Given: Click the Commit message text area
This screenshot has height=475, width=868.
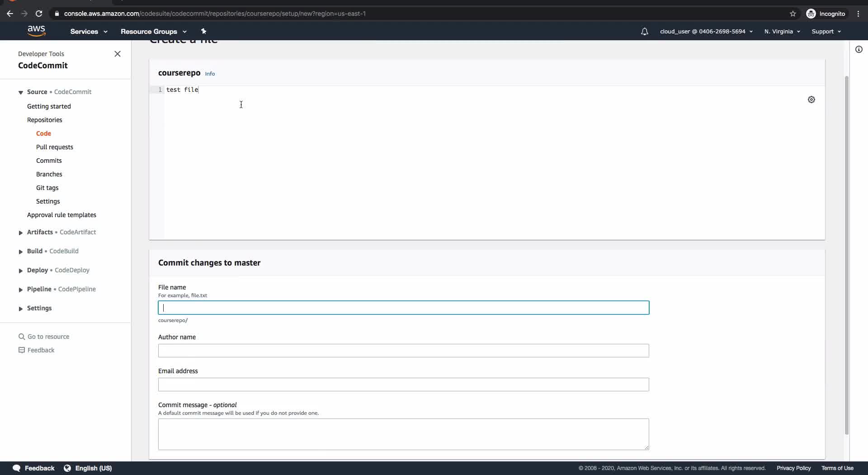Looking at the screenshot, I should pos(404,434).
